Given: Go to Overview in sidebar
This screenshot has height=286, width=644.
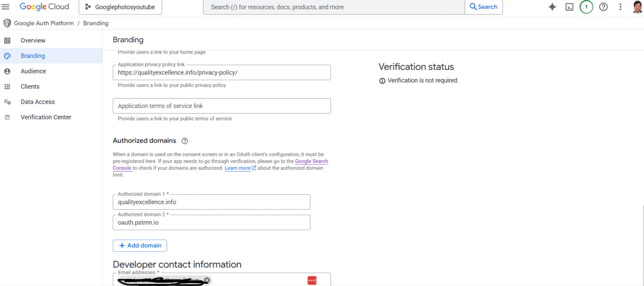Looking at the screenshot, I should point(33,40).
